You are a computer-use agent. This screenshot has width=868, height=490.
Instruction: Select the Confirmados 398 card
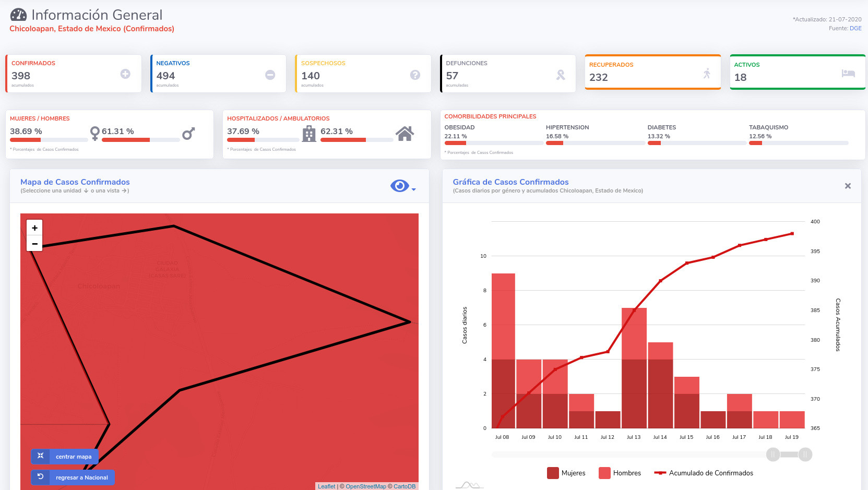coord(73,74)
